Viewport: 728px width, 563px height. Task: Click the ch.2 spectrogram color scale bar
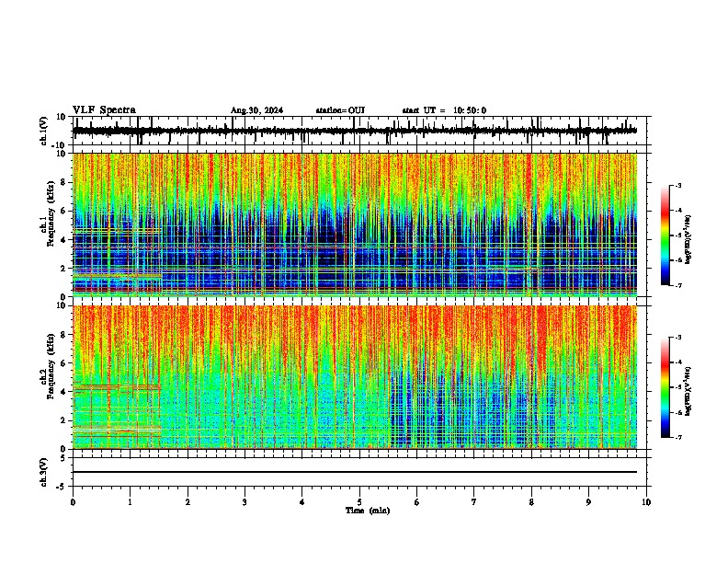point(665,387)
